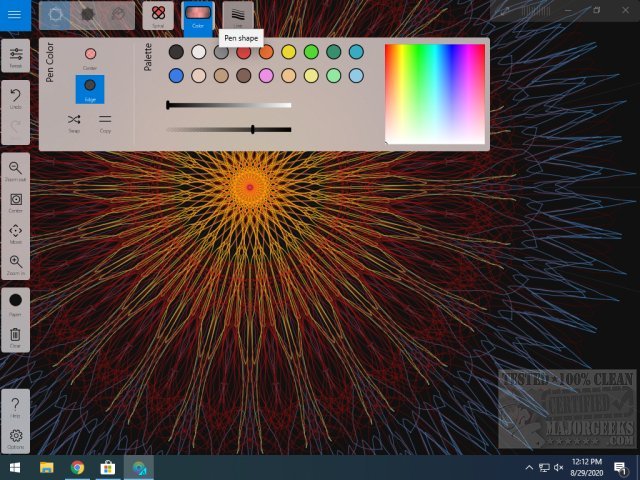This screenshot has width=640, height=480.
Task: Pick the bright yellow palette swatch
Action: click(x=289, y=52)
